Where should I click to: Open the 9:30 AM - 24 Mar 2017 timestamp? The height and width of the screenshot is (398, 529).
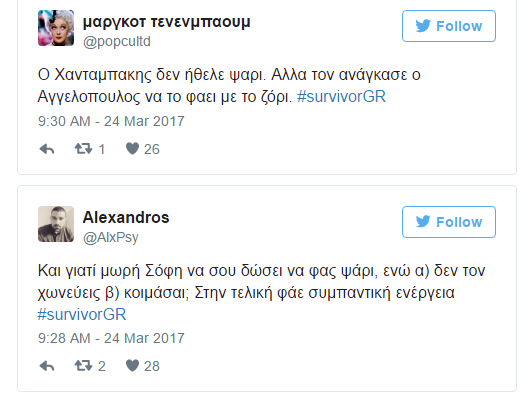pos(111,121)
